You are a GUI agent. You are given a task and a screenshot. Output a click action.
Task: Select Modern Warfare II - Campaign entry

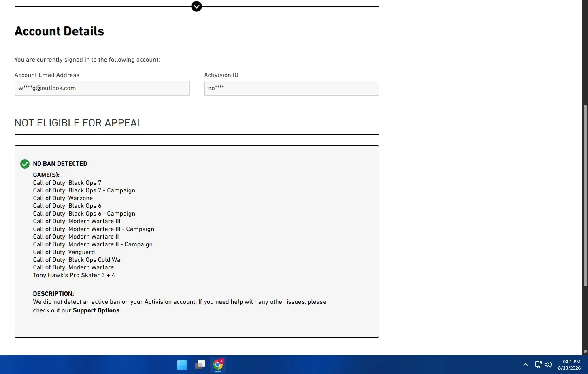click(93, 244)
